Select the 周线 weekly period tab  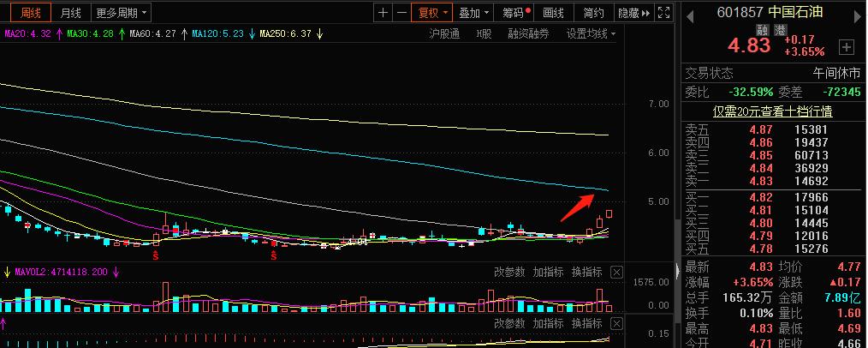[31, 12]
